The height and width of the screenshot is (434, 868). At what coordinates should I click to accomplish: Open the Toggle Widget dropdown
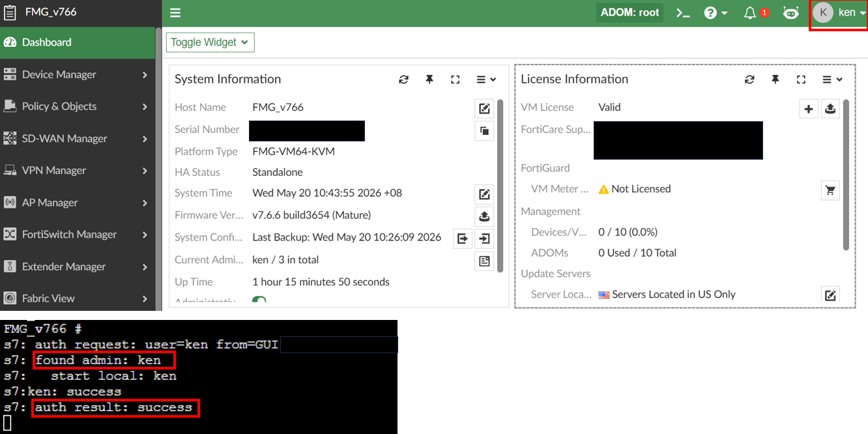210,42
